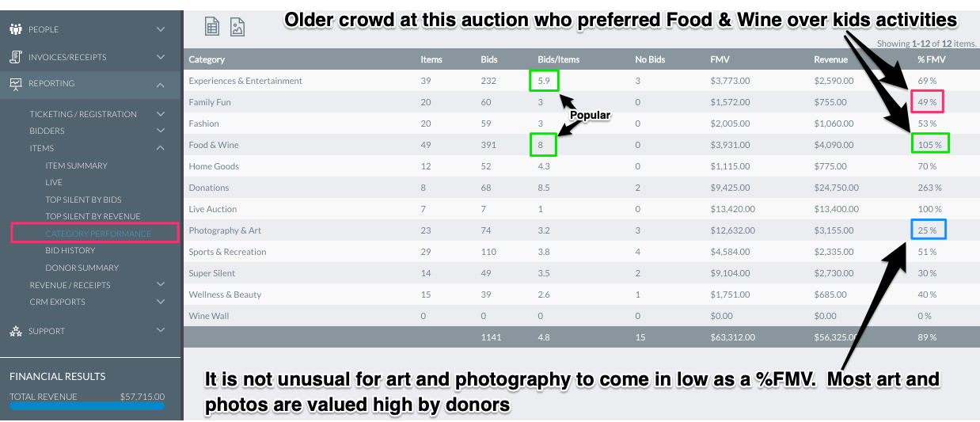Image resolution: width=980 pixels, height=422 pixels.
Task: Click the Invoices/Receipts scroll icon
Action: [15, 57]
